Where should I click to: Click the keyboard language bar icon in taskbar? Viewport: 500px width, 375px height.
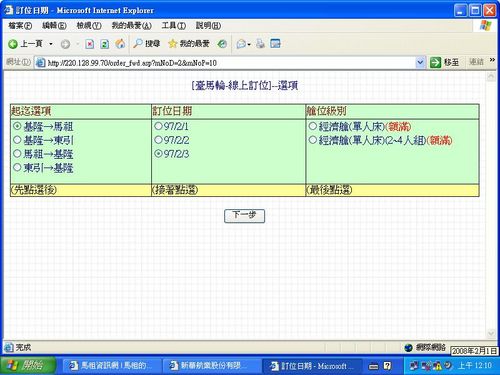(373, 366)
